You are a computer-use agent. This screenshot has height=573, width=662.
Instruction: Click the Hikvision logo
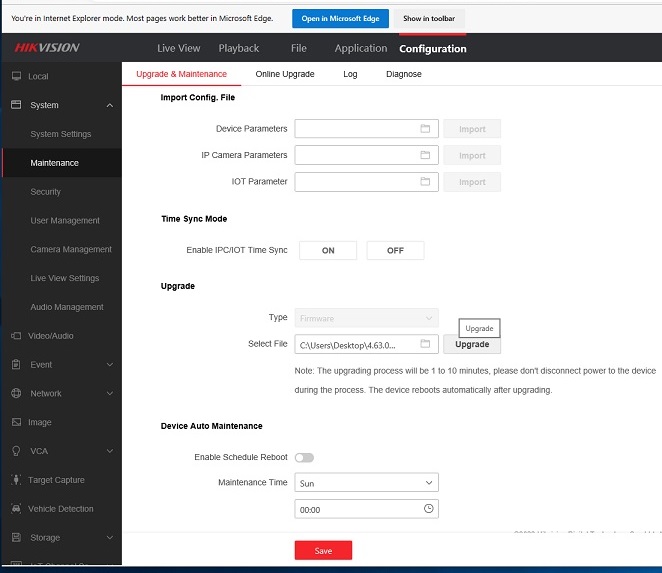pos(47,48)
